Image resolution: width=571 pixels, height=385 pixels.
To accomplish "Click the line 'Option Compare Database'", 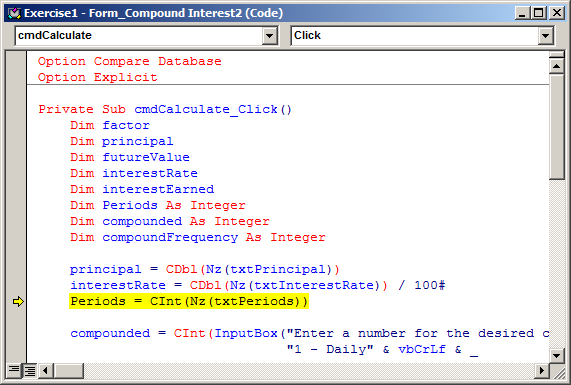I will pos(129,61).
